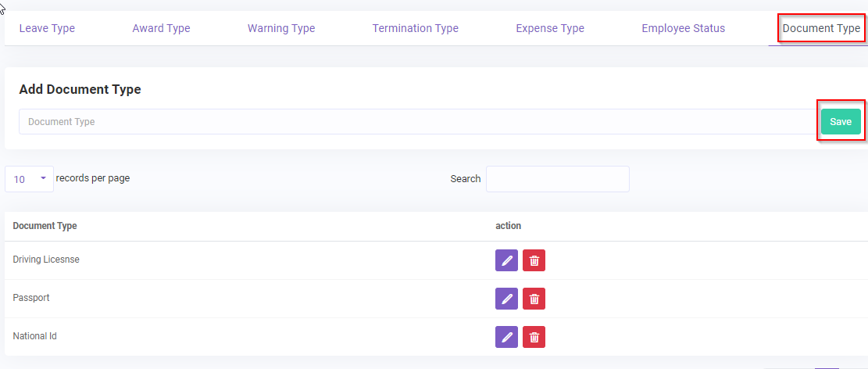
Task: Switch to the Employee Status tab
Action: [x=683, y=28]
